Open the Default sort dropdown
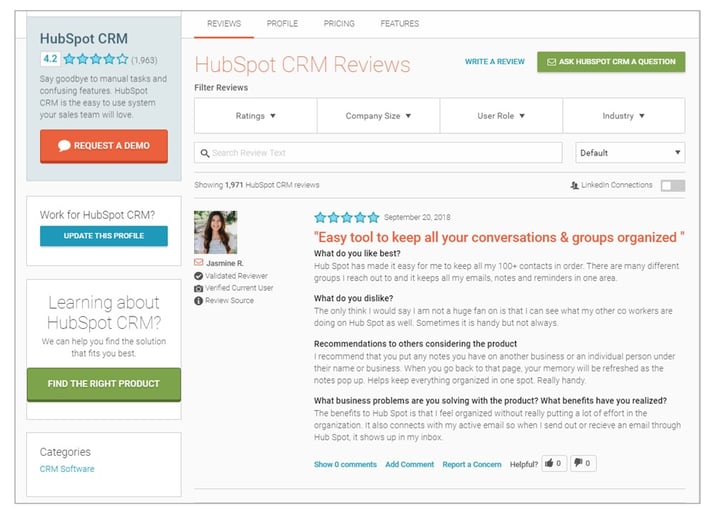The width and height of the screenshot is (715, 512). click(630, 153)
